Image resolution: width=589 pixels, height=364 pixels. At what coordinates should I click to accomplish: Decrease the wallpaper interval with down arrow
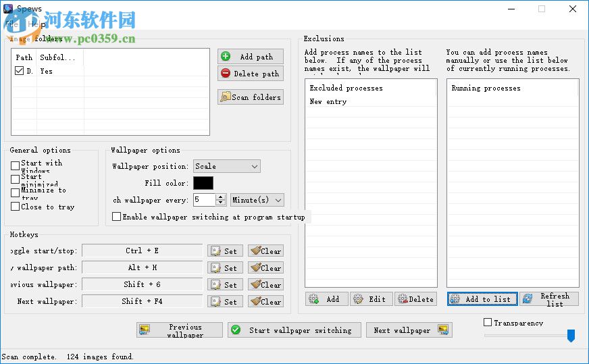[221, 203]
